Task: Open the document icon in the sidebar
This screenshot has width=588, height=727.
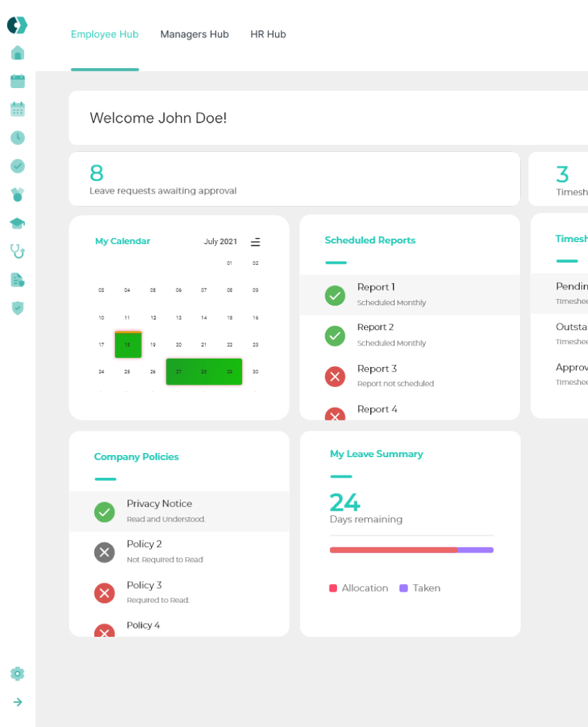Action: (x=17, y=280)
